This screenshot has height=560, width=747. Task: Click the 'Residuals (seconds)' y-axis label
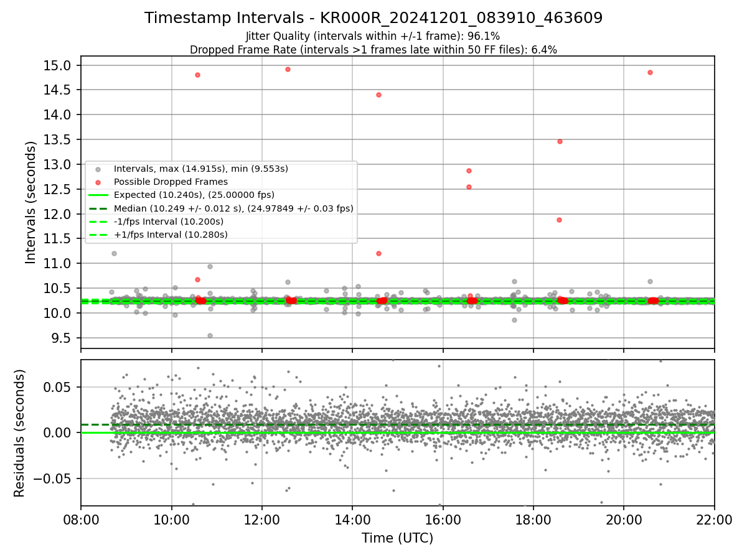[20, 433]
